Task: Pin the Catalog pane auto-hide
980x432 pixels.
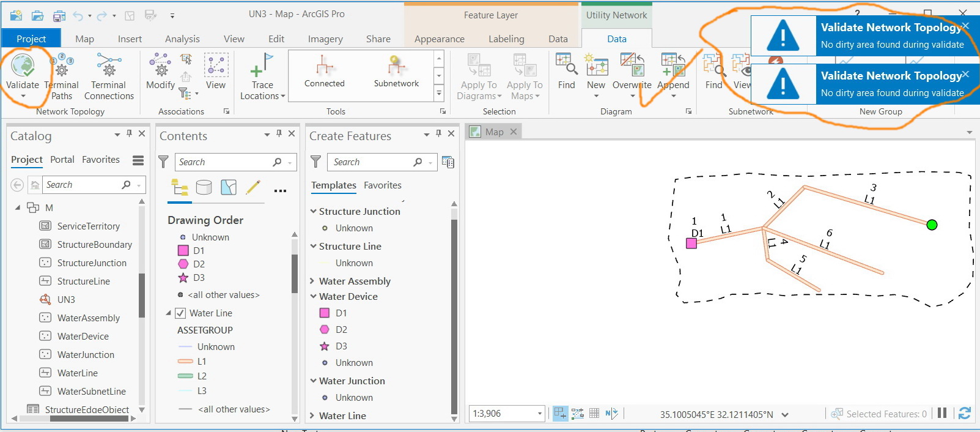Action: (x=129, y=133)
